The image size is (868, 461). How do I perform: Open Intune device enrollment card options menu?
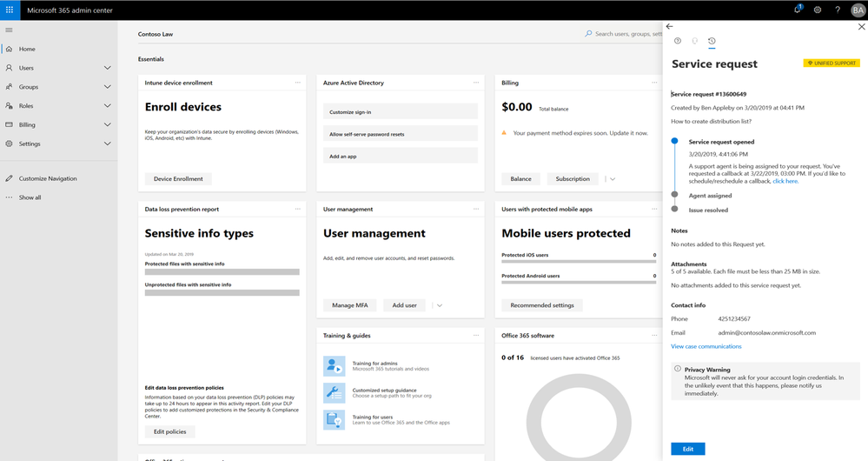tap(298, 83)
